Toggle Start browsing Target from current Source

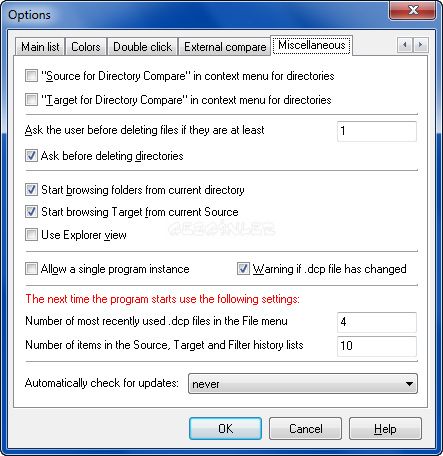click(31, 212)
